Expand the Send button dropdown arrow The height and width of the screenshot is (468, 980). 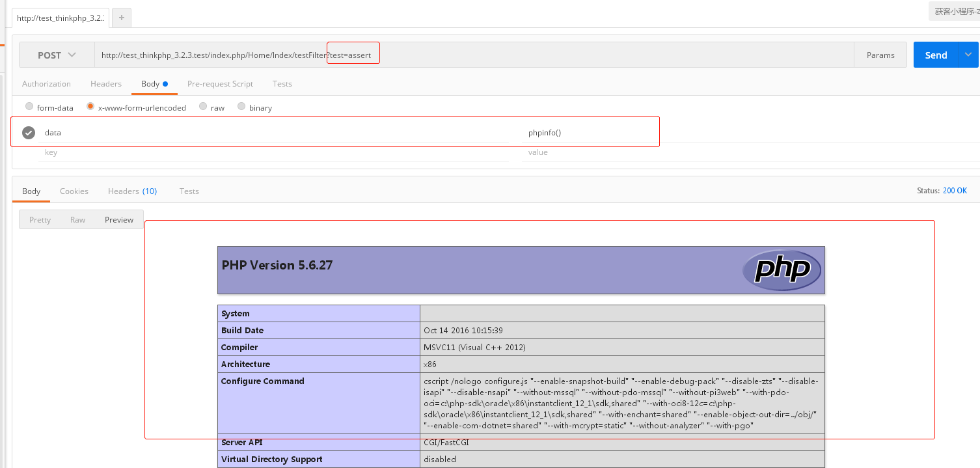[x=968, y=55]
